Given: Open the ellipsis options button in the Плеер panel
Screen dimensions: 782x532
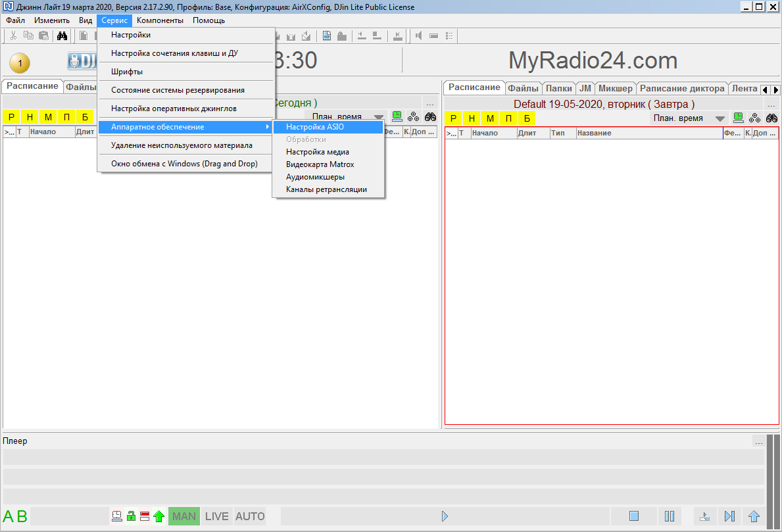Looking at the screenshot, I should coord(758,441).
